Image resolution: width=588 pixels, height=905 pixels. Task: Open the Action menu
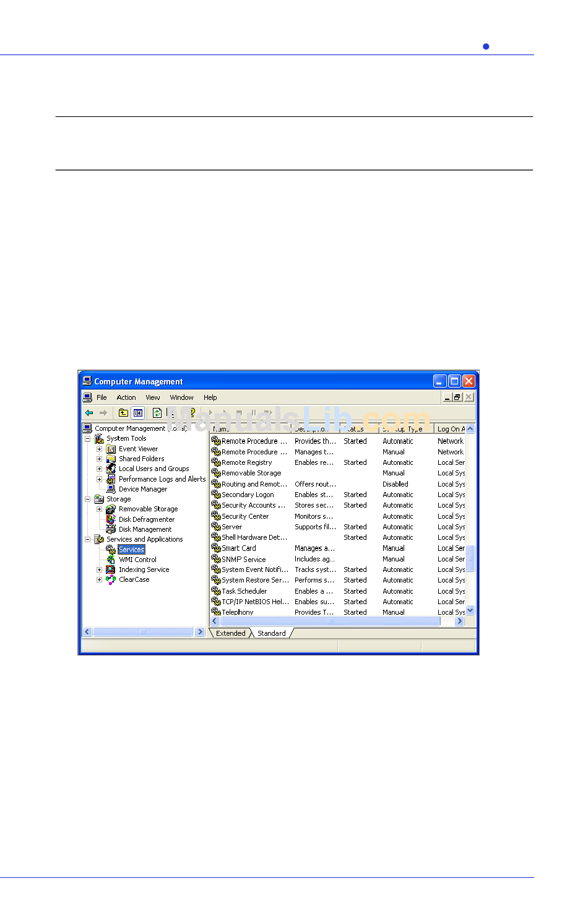click(x=126, y=397)
